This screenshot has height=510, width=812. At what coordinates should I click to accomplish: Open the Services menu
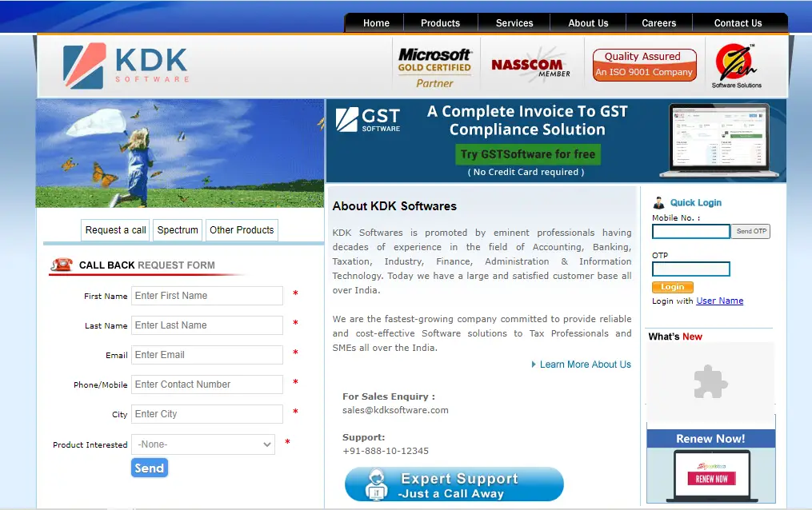(x=514, y=23)
